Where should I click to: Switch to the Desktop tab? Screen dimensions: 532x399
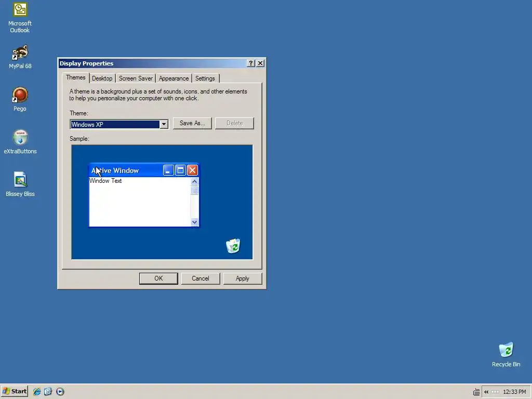102,78
